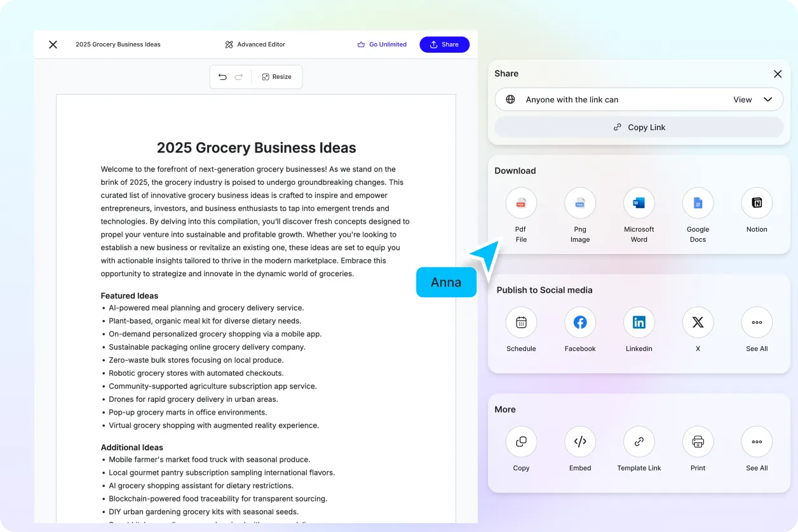798x532 pixels.
Task: Click the Undo arrow
Action: tap(222, 76)
